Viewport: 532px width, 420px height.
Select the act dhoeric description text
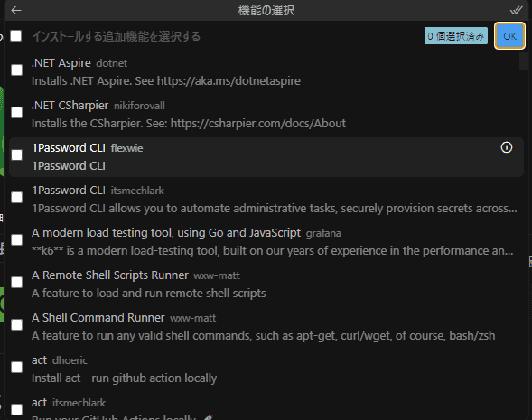124,378
